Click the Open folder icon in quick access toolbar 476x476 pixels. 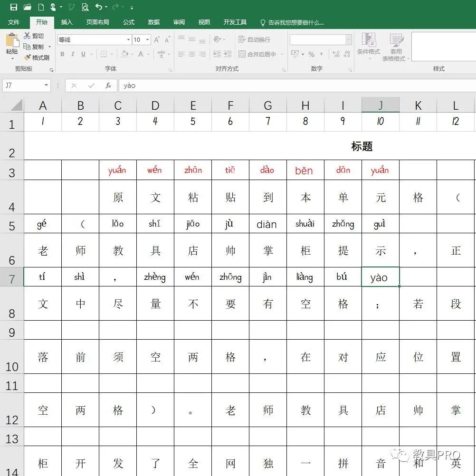28,7
